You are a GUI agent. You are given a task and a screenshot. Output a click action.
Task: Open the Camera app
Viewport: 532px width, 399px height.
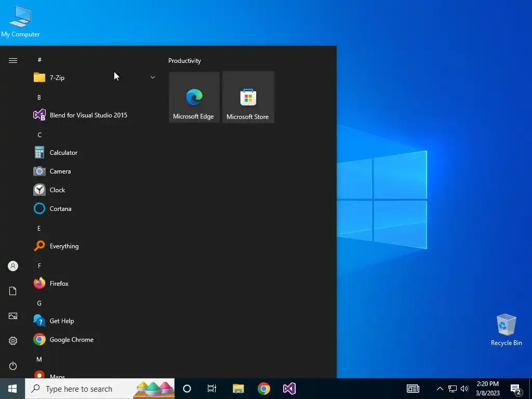(95, 171)
